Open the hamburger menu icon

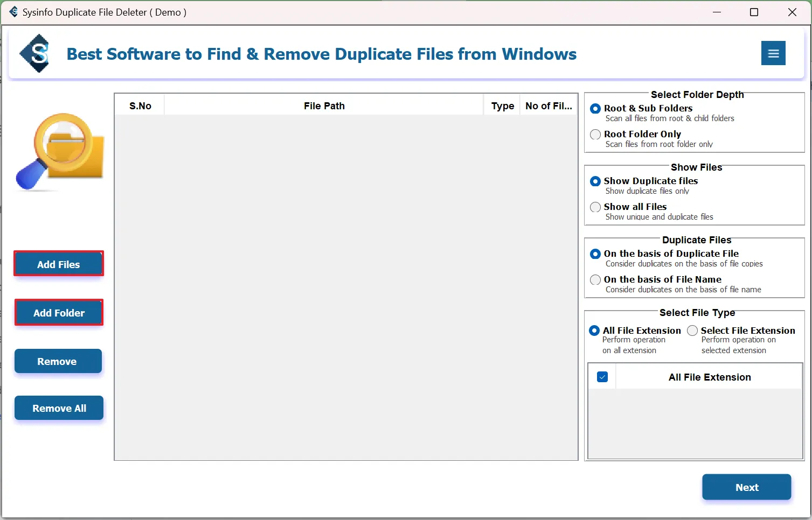click(x=773, y=53)
